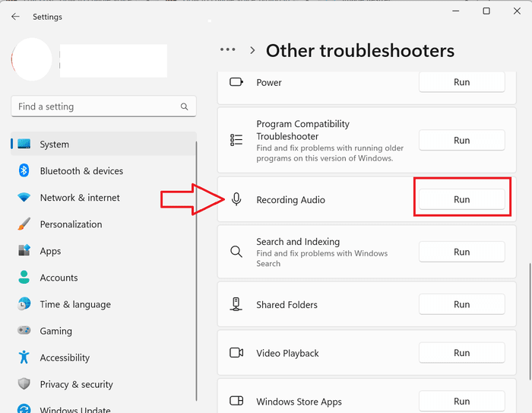Open Personalization settings
Viewport: 532px width, 413px height.
pyautogui.click(x=103, y=224)
